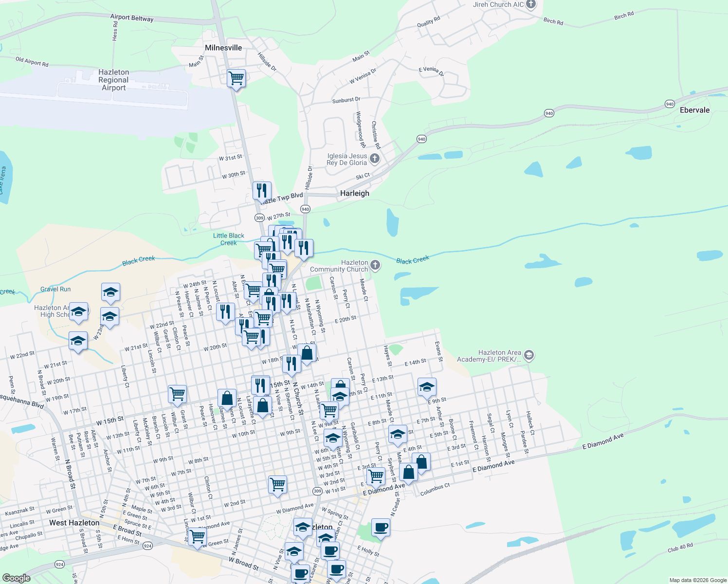Click the grocery cart marker near W Green St
728x584 pixels.
tap(198, 536)
